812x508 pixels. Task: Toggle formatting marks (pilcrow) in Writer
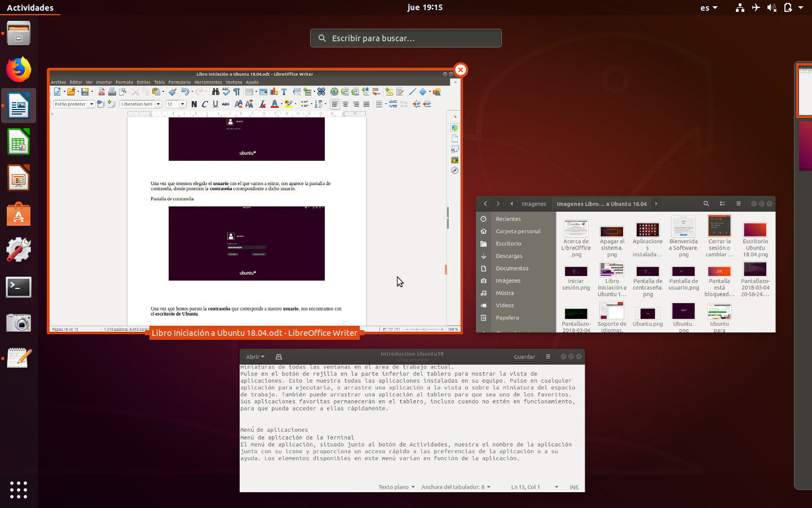point(236,91)
